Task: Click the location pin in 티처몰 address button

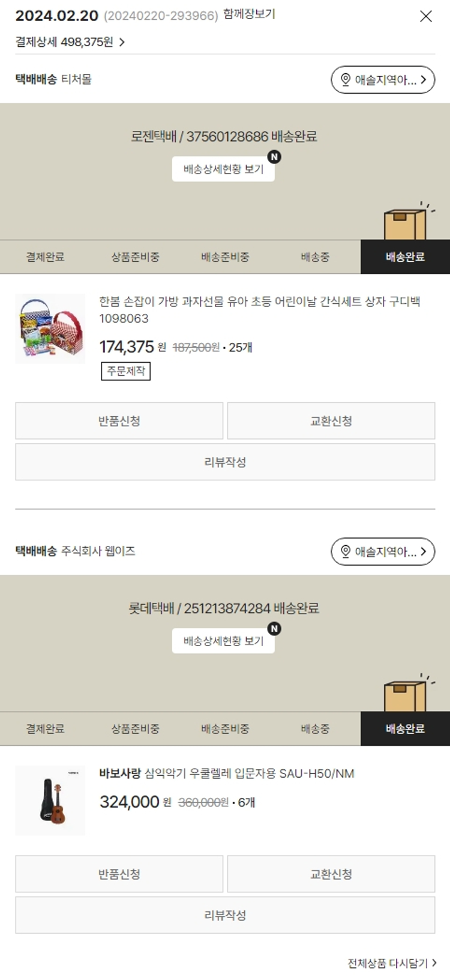Action: (x=346, y=80)
